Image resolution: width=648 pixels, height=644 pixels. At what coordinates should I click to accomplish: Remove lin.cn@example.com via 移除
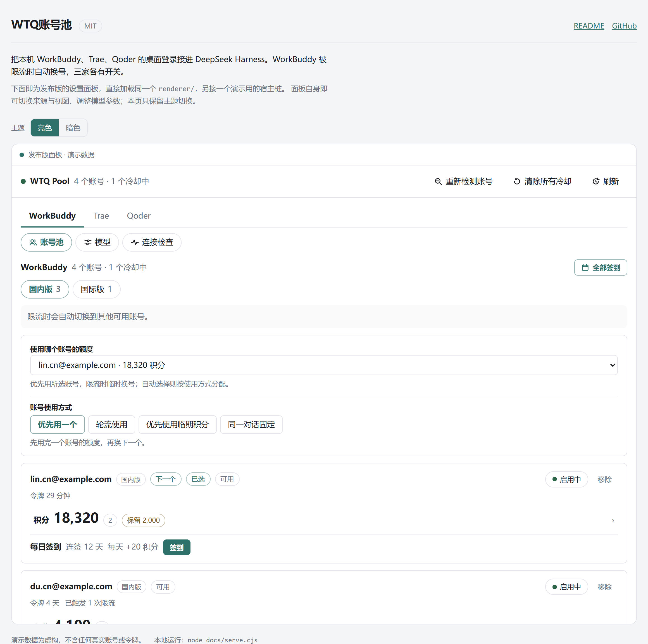tap(604, 480)
